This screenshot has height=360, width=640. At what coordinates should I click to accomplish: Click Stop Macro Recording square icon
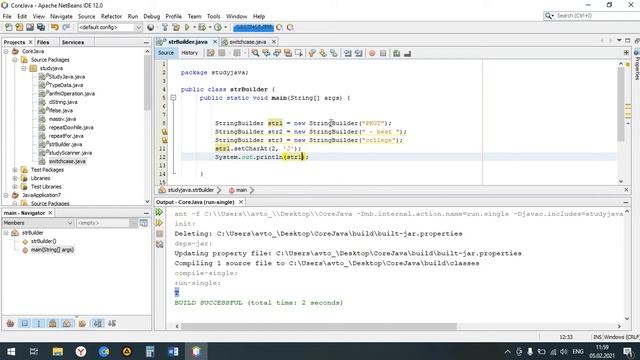tap(383, 53)
